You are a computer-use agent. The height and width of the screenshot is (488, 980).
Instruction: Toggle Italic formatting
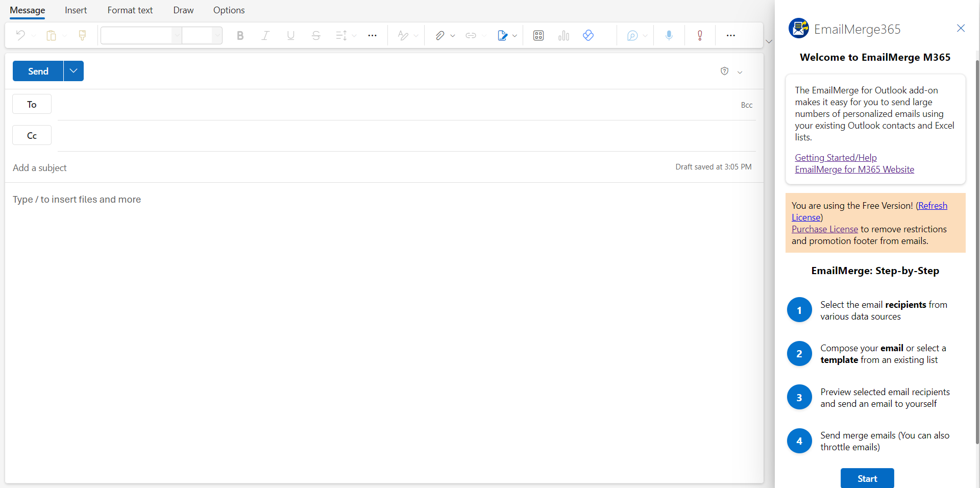click(x=265, y=35)
